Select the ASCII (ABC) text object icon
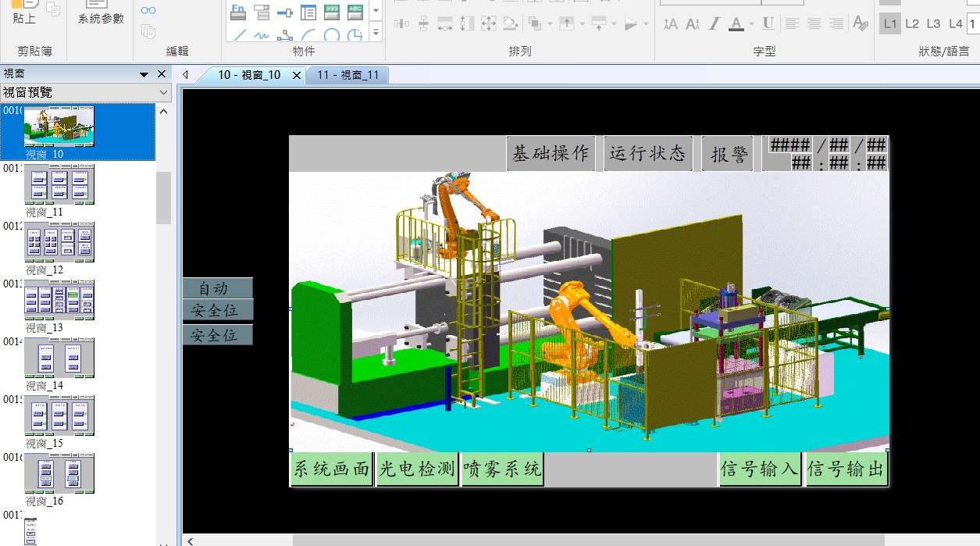 [355, 11]
